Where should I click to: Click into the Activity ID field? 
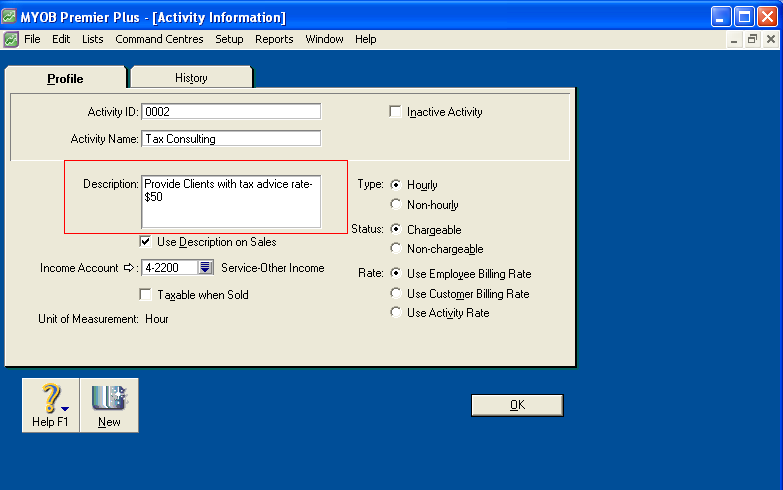click(x=231, y=111)
